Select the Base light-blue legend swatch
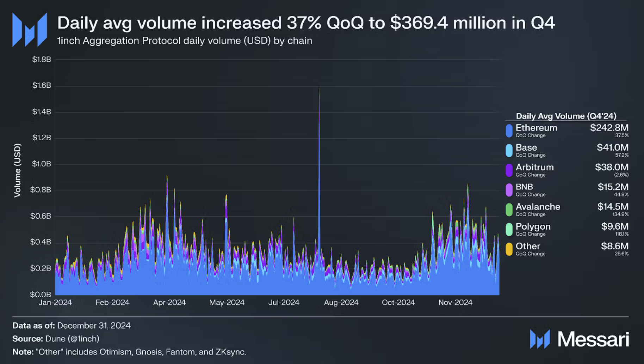The height and width of the screenshot is (364, 644). point(509,151)
